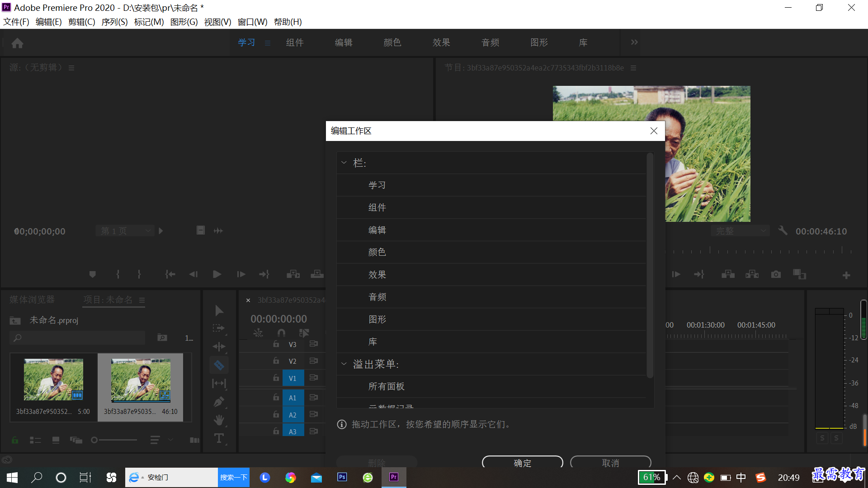Select 音频 in the workspace list dialog
Screen dimensions: 868x488
pos(491,297)
